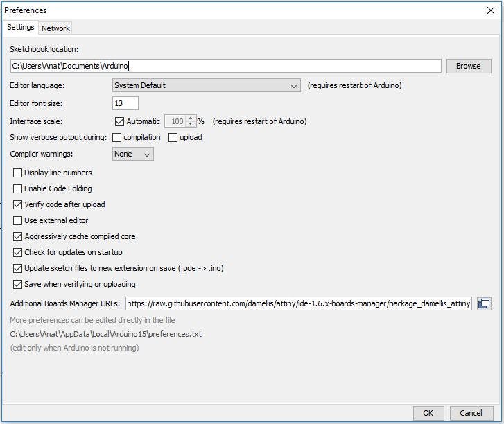Screen dimensions: 504x424
Task: Switch to the Network tab
Action: [x=55, y=28]
